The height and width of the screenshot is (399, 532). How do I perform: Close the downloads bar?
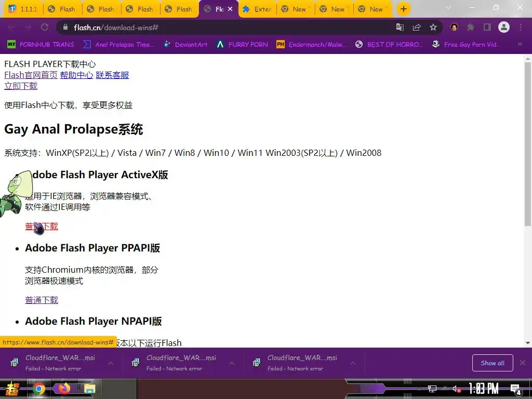(523, 363)
